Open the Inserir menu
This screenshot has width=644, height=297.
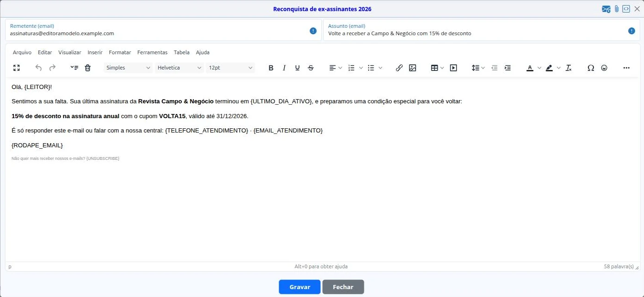tap(95, 52)
